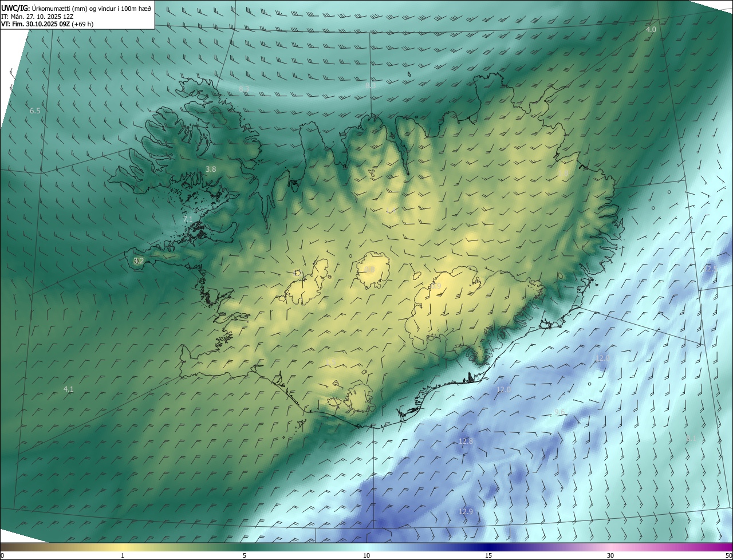The width and height of the screenshot is (733, 560).
Task: Click the valid time line 'VT: Fim. 30.10.2025 09Z (+69 h)'
Action: point(47,24)
